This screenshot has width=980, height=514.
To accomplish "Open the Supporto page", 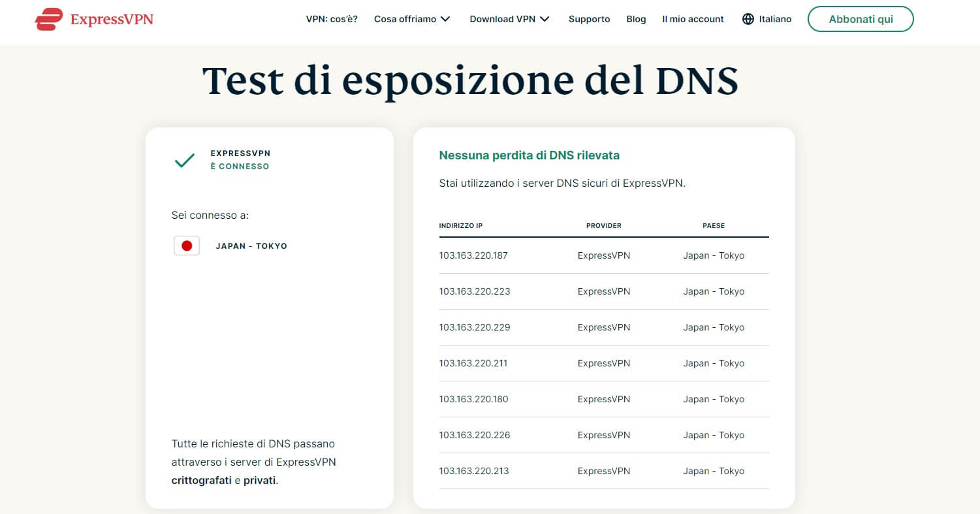I will pyautogui.click(x=589, y=19).
